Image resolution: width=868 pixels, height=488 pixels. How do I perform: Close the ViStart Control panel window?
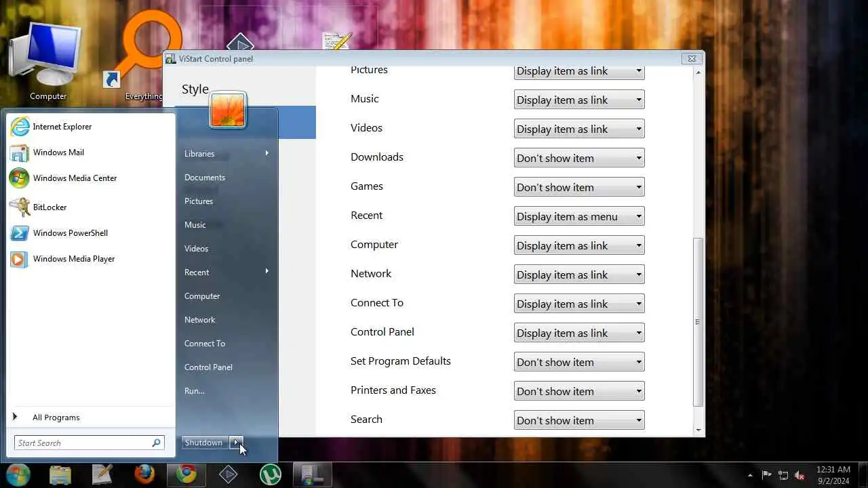(691, 59)
